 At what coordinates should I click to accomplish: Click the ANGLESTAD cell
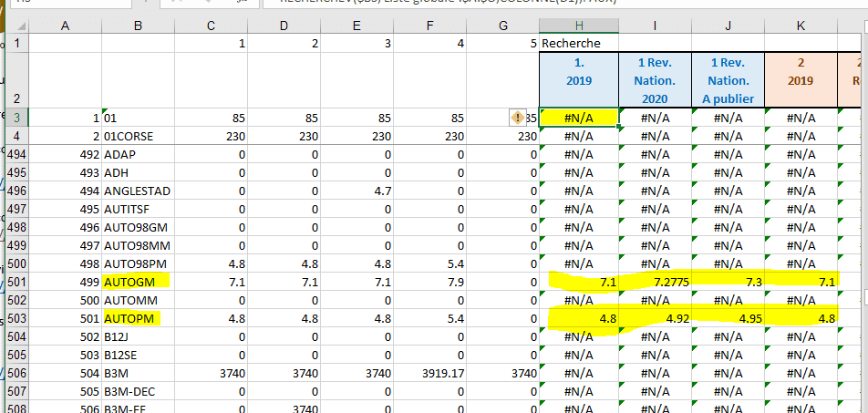tap(138, 191)
